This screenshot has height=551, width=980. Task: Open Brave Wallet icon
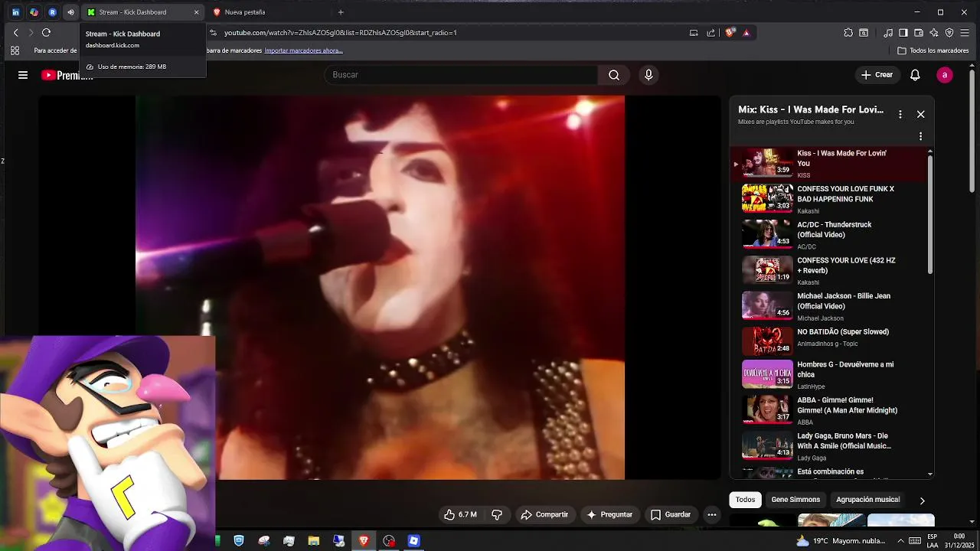tap(919, 33)
